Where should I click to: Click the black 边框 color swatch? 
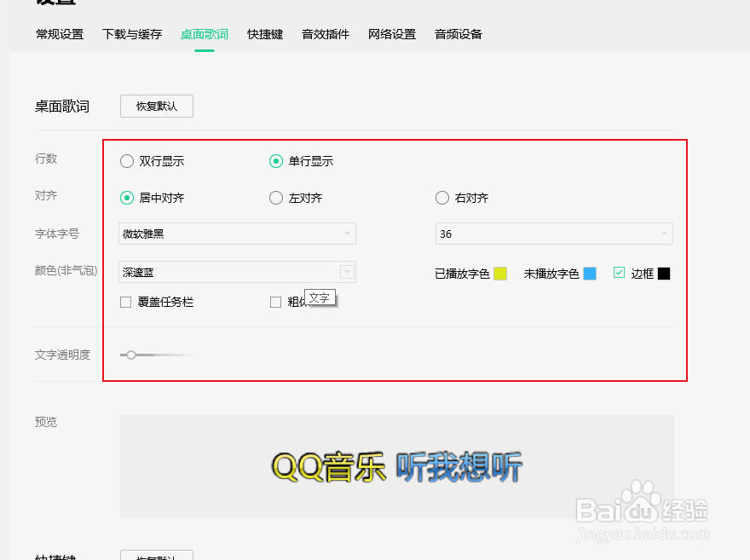(664, 274)
